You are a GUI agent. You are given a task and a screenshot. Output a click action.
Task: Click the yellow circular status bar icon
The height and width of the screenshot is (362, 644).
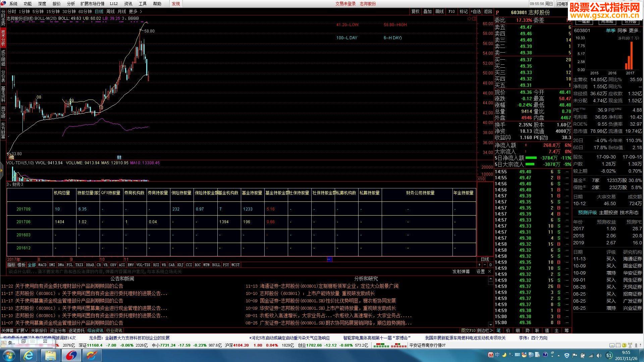(x=624, y=345)
